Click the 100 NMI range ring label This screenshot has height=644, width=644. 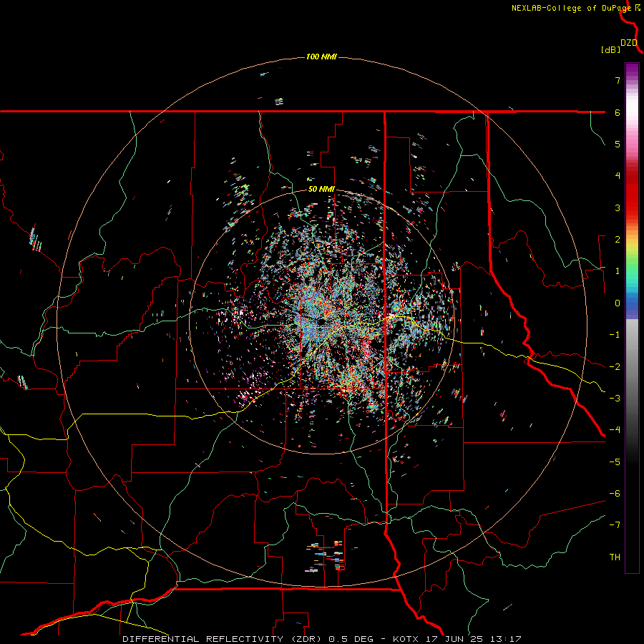321,57
